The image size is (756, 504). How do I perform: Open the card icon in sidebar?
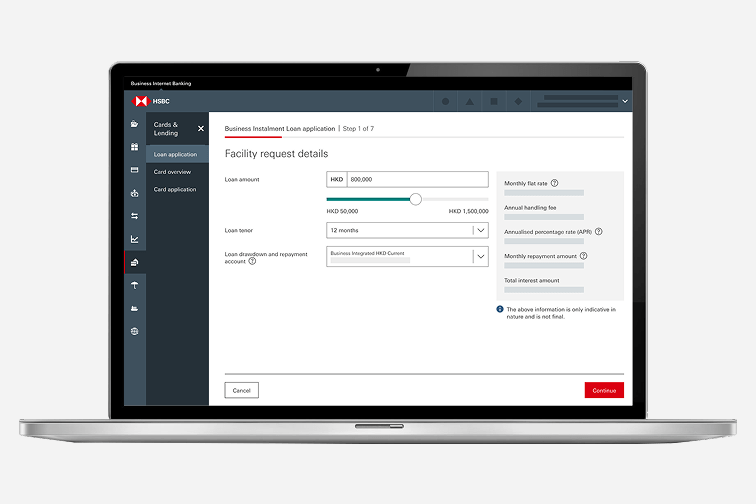(x=135, y=170)
